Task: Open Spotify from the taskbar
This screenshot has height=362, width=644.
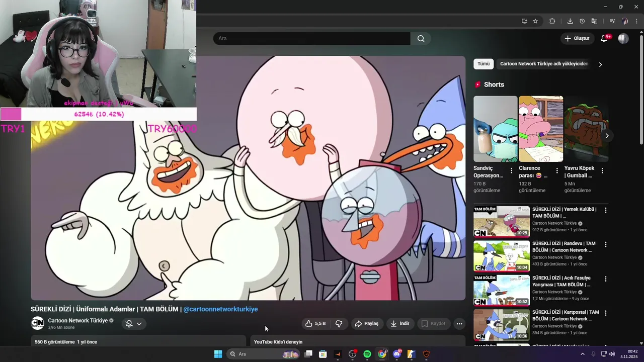Action: click(367, 354)
